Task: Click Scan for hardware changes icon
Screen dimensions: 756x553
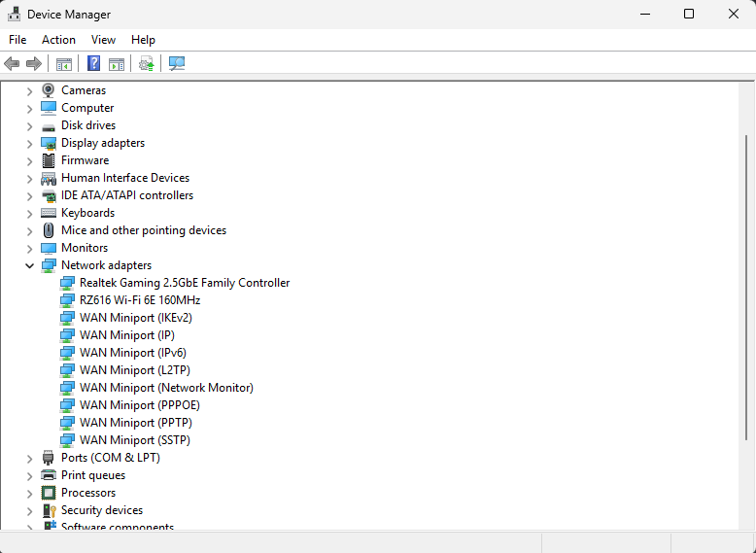Action: [x=177, y=63]
